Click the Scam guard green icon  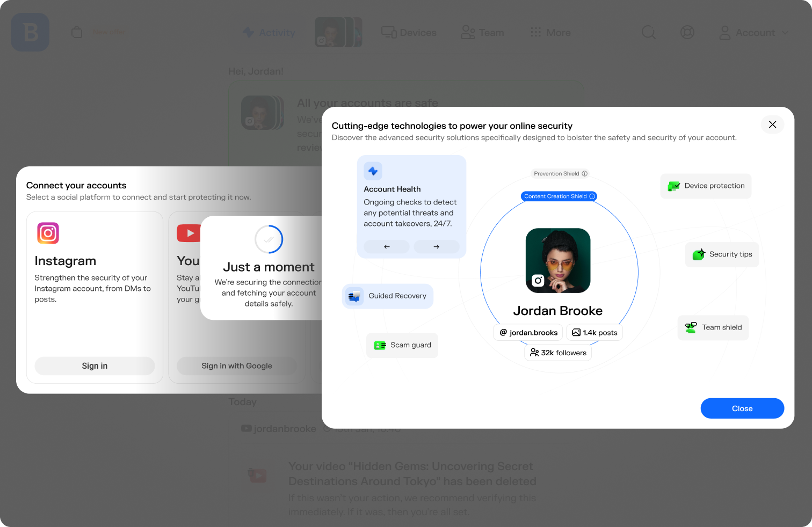click(380, 346)
